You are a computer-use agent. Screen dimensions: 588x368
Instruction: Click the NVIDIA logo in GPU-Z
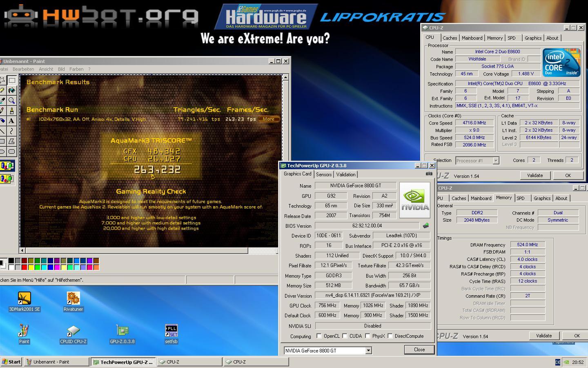click(x=415, y=200)
